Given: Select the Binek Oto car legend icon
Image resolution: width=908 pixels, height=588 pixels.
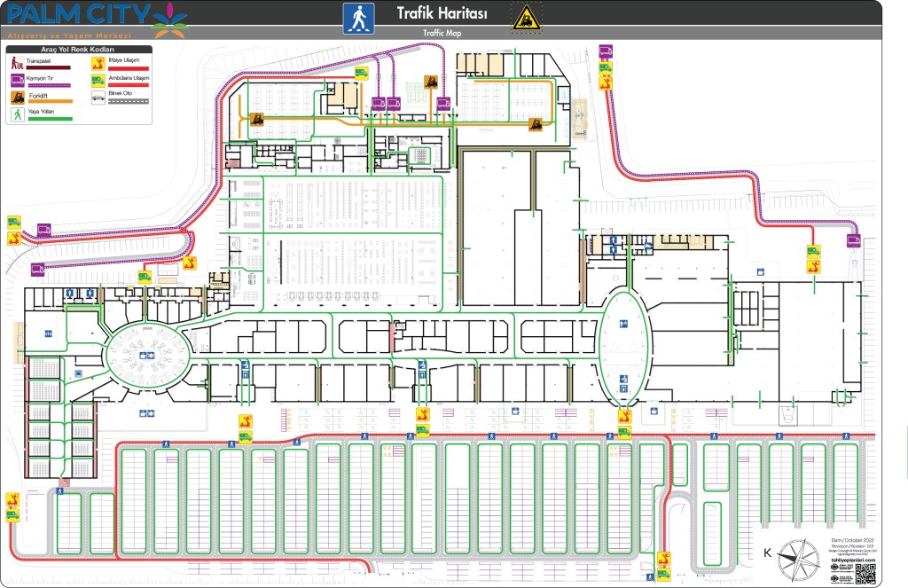Looking at the screenshot, I should [x=98, y=97].
